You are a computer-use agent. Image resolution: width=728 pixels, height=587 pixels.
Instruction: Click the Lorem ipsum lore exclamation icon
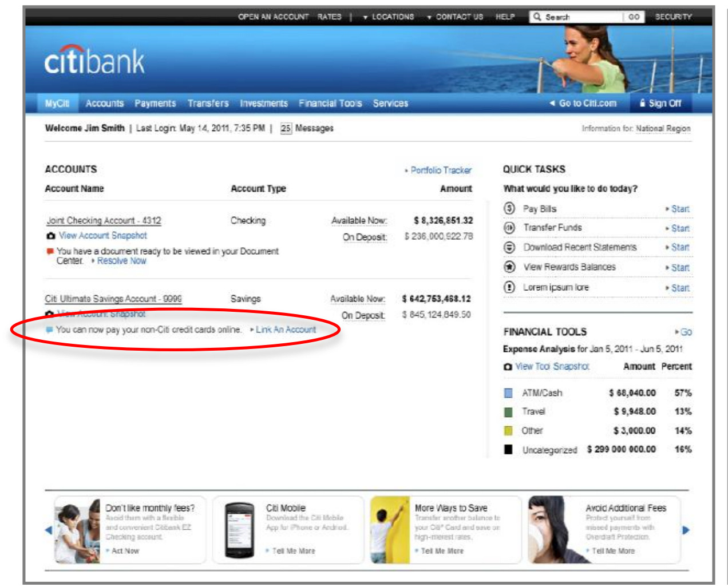pyautogui.click(x=509, y=287)
